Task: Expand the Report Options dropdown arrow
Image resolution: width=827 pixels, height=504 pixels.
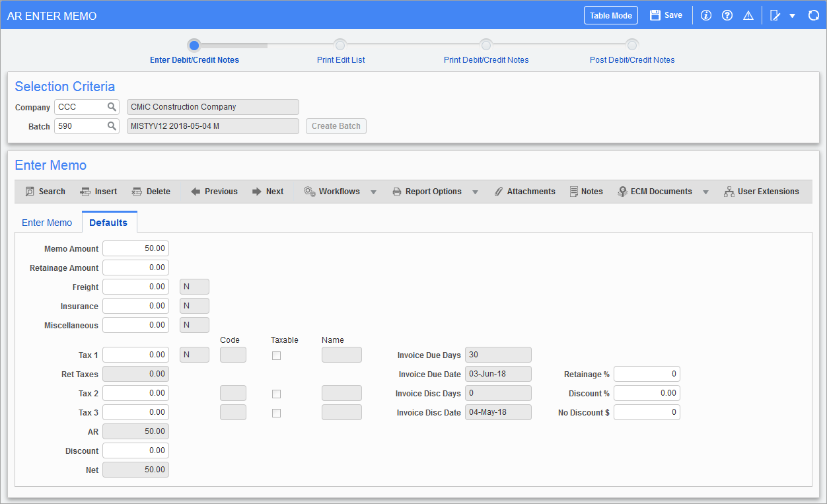Action: [x=475, y=192]
